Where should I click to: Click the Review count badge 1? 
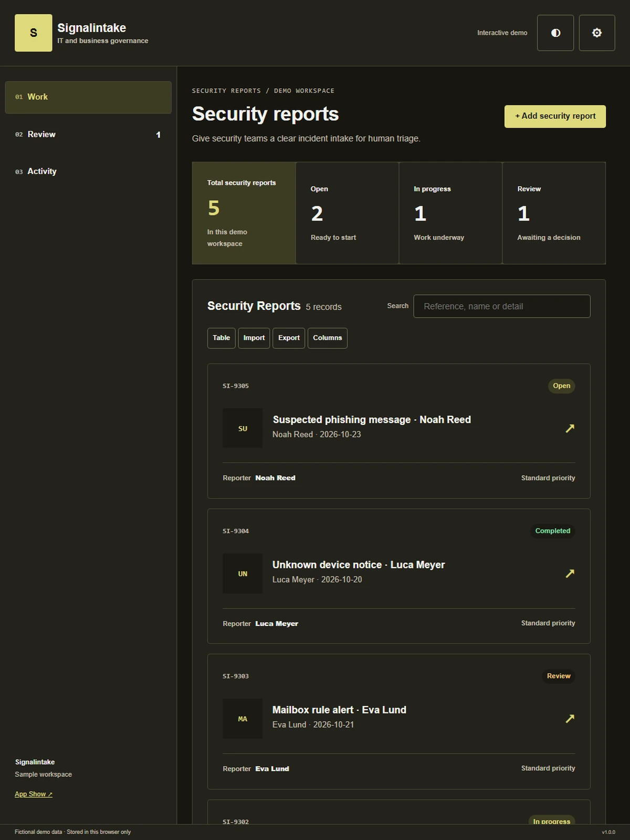[x=158, y=135]
